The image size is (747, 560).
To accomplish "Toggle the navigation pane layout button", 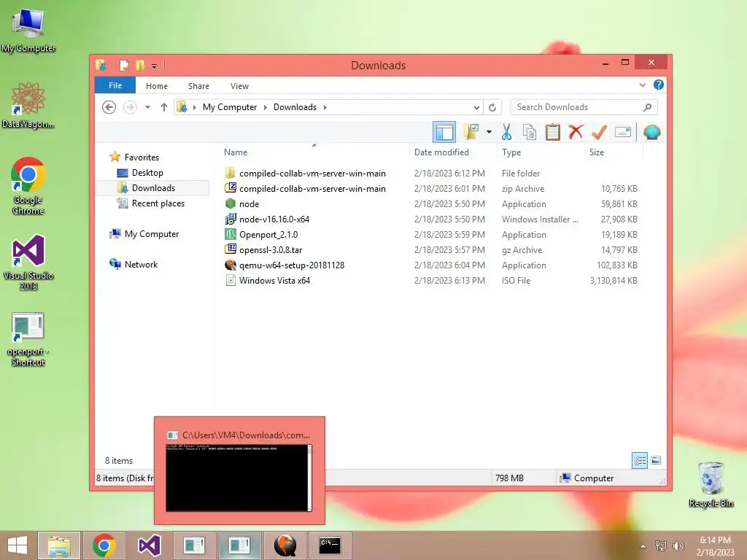I will tap(444, 132).
